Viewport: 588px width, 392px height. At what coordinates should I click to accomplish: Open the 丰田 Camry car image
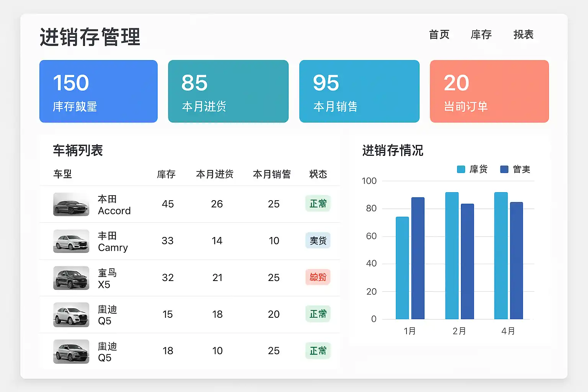point(71,241)
